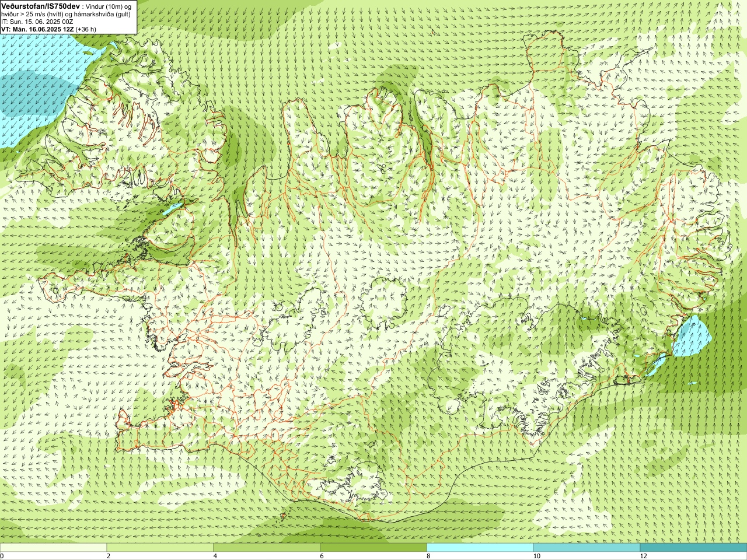Screen dimensions: 747x560
Task: Click the light cyan 8–10 m/s legend segment
Action: 480,548
